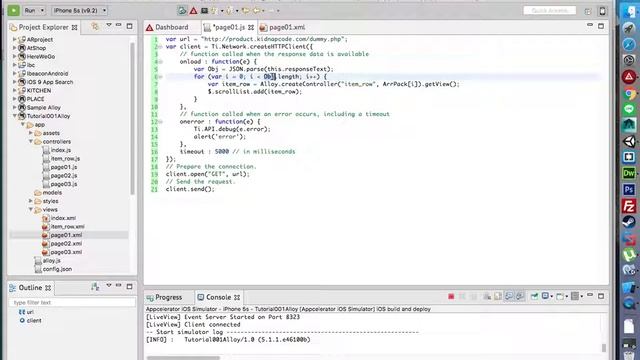Open page02.js in controllers
This screenshot has width=640, height=360.
(64, 176)
